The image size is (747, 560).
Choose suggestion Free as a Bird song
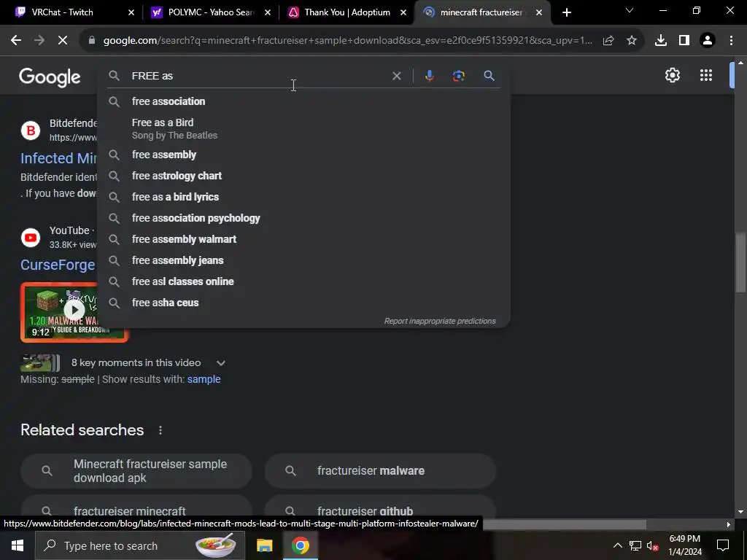click(304, 128)
